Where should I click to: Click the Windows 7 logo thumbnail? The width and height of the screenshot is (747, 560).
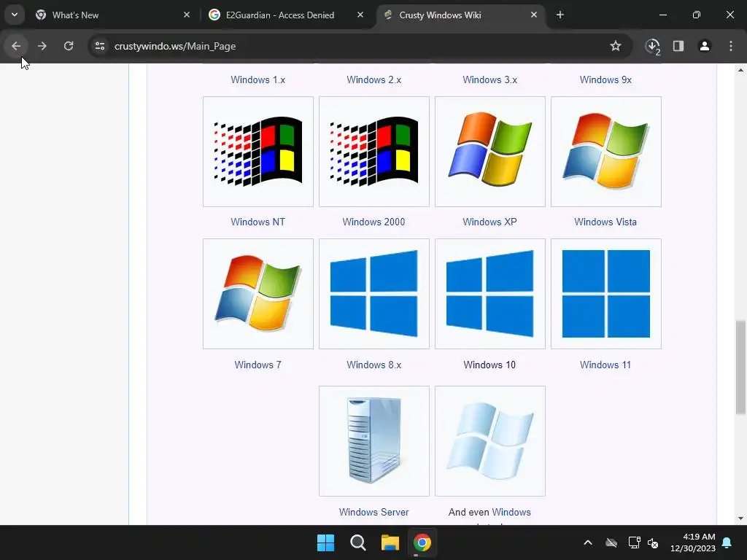point(258,294)
